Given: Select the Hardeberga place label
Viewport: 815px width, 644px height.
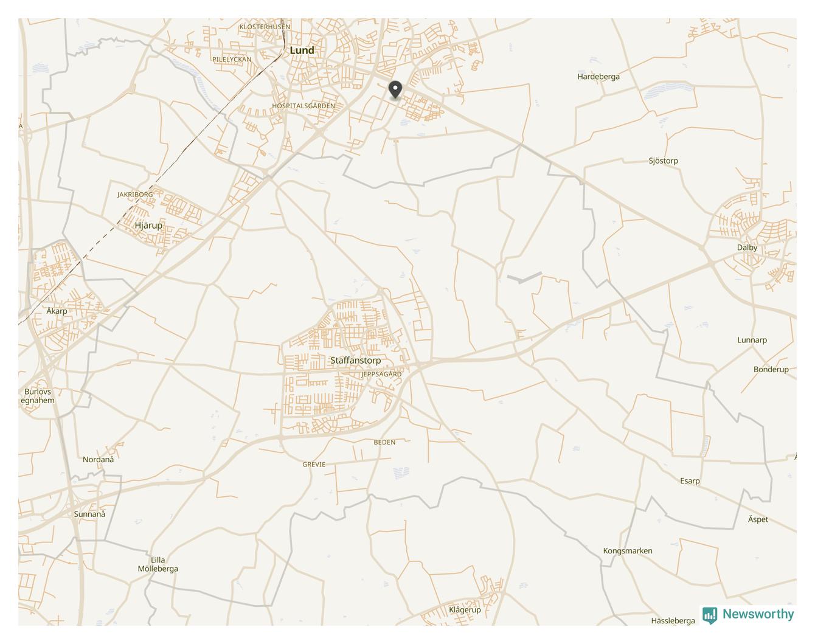Looking at the screenshot, I should coord(598,77).
